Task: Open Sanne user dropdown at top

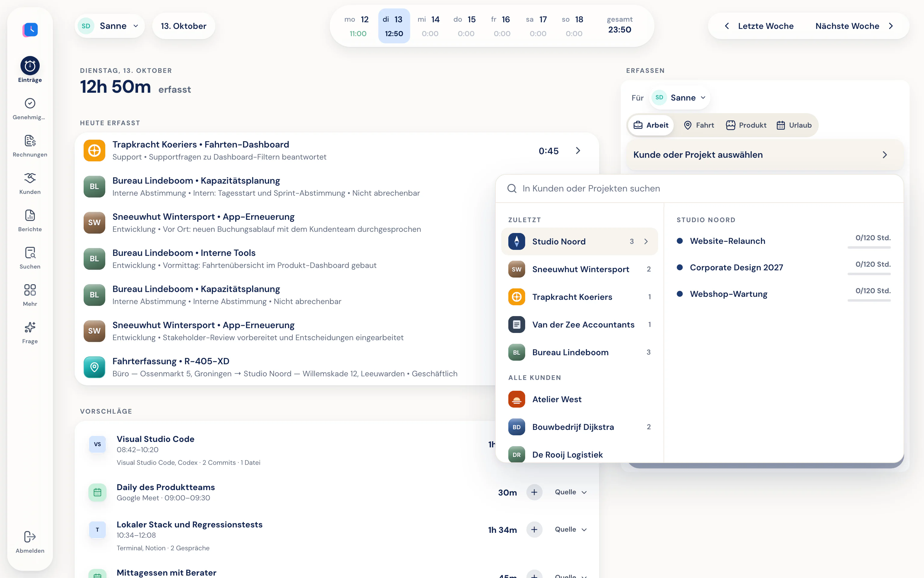Action: [x=109, y=26]
